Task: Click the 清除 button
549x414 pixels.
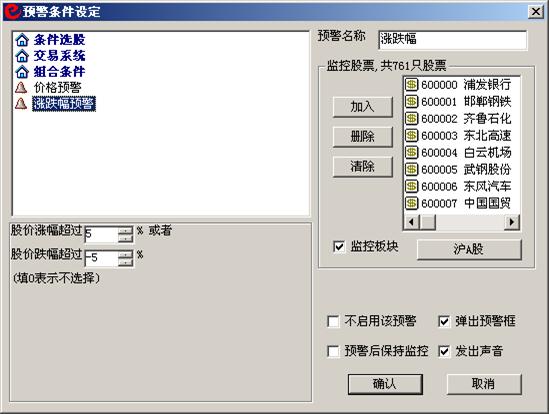Action: 362,166
